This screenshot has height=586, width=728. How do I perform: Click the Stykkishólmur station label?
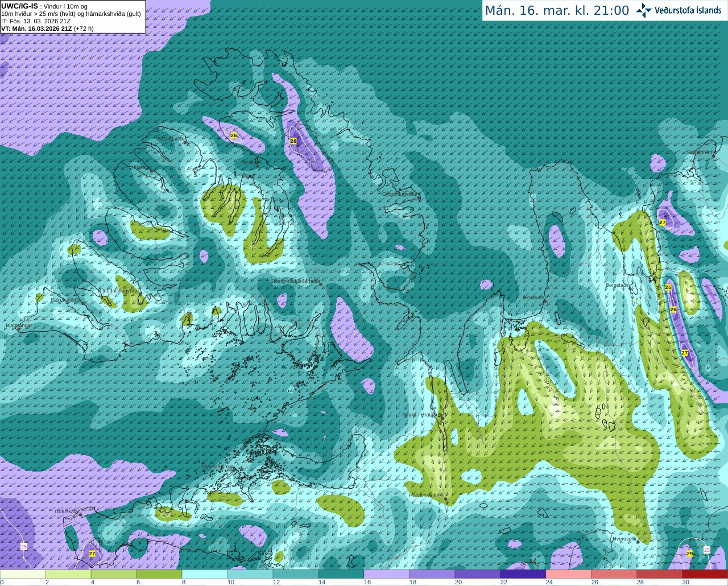[x=218, y=467]
